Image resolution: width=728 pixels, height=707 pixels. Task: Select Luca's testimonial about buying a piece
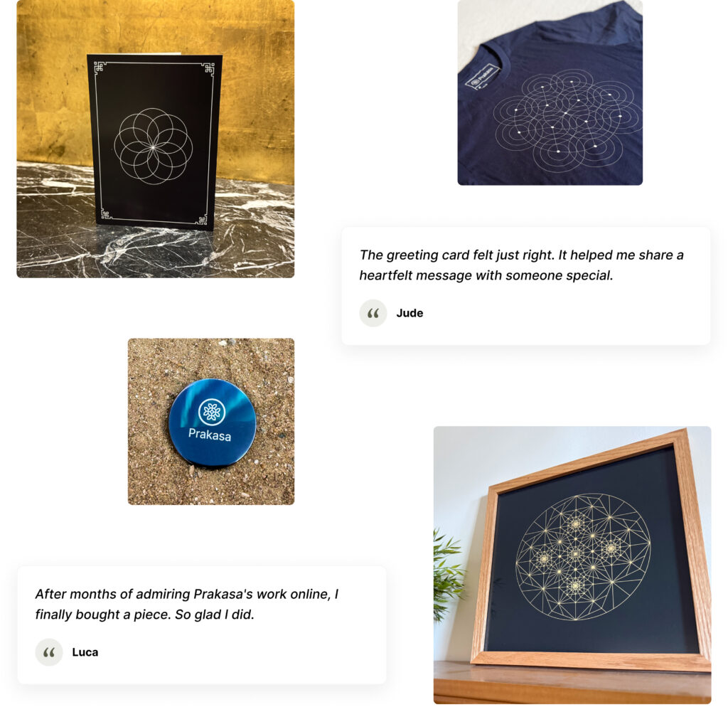[x=187, y=604]
